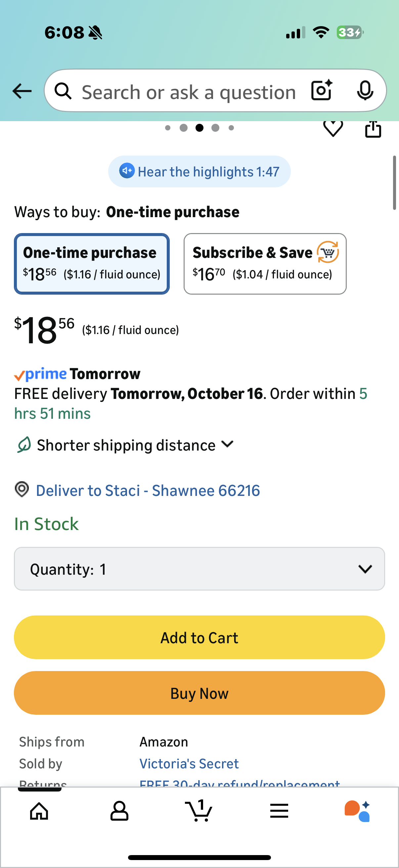Play Hear the highlights audio
Image resolution: width=399 pixels, height=868 pixels.
click(199, 171)
